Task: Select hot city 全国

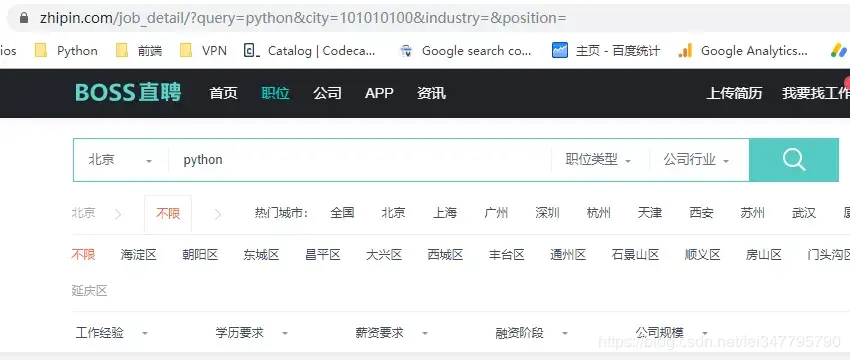Action: (x=342, y=213)
